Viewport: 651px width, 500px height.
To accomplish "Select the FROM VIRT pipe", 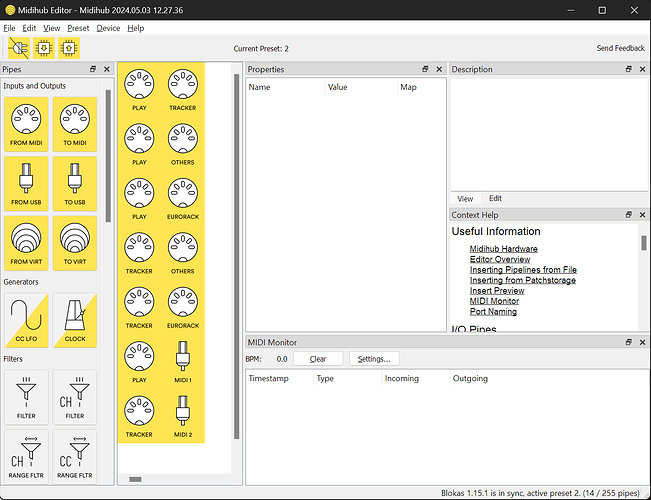I will pos(26,243).
